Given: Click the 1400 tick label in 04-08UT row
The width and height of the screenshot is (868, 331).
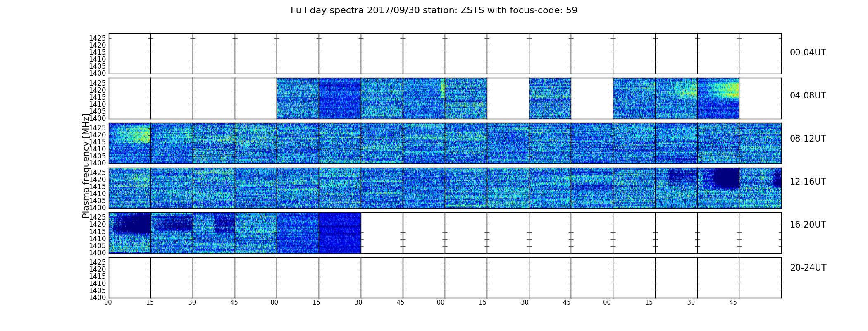Looking at the screenshot, I should point(98,118).
